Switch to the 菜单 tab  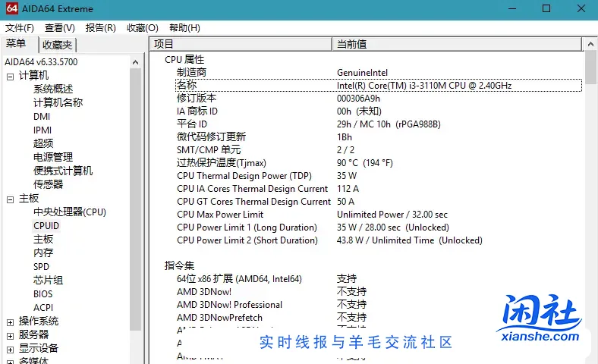17,44
